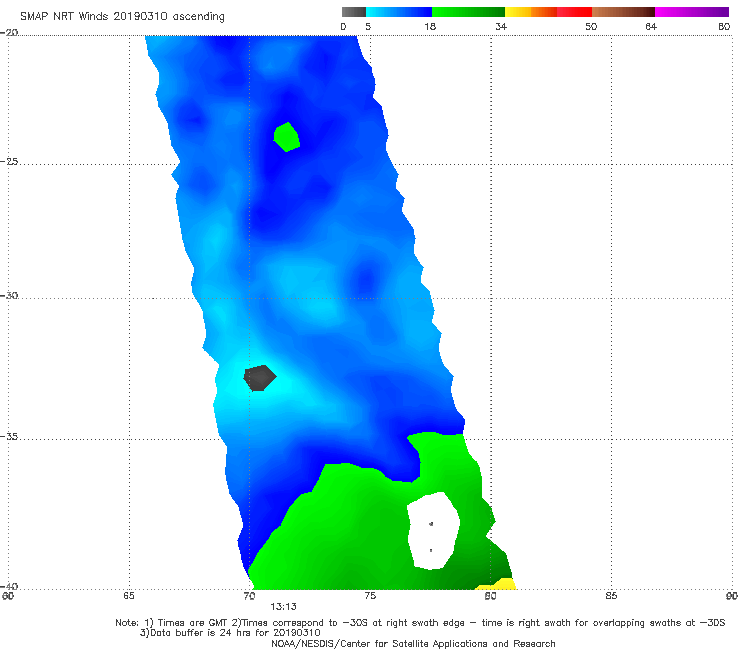
Task: Click the NOAA/NESDIS credit line
Action: tap(413, 643)
